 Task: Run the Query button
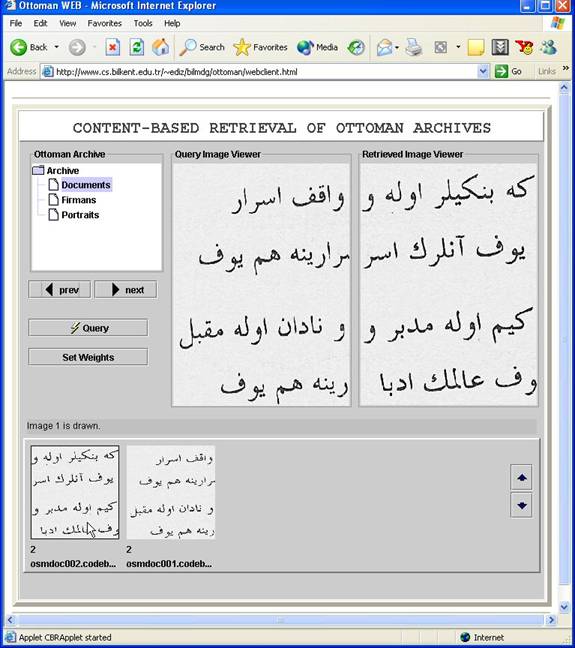click(x=88, y=328)
